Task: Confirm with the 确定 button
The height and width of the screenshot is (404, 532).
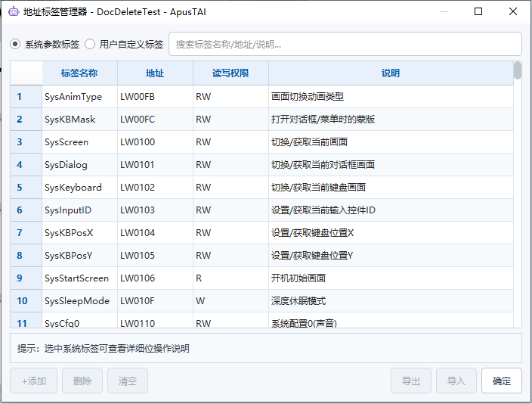Action: [x=502, y=381]
